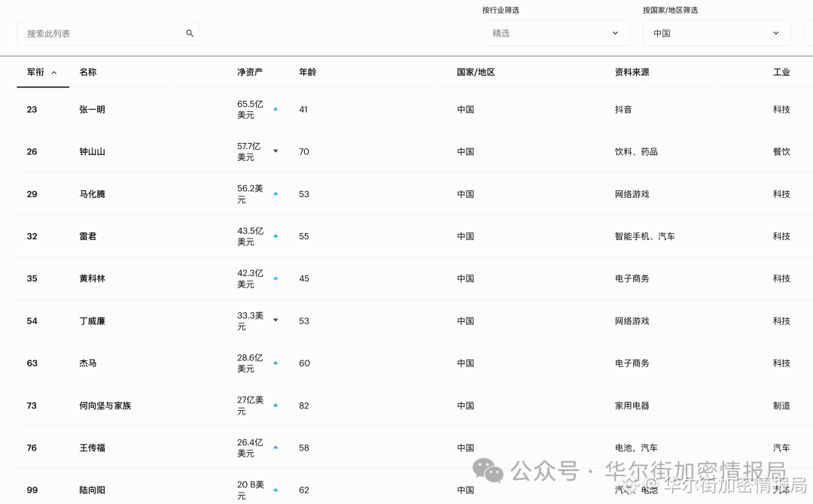
Task: Click the up arrow next to 马化腾's 56.2美元
Action: [x=276, y=193]
